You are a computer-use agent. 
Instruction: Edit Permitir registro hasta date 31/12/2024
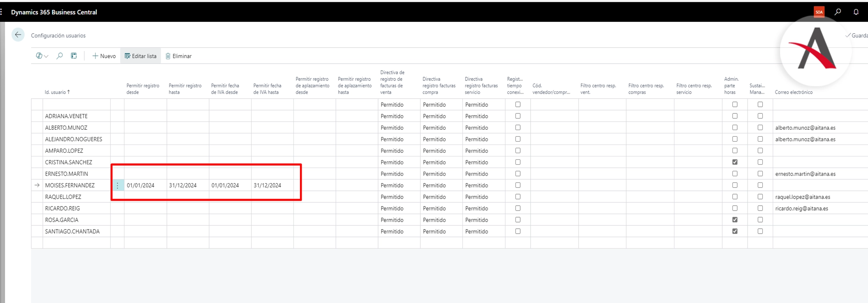183,185
